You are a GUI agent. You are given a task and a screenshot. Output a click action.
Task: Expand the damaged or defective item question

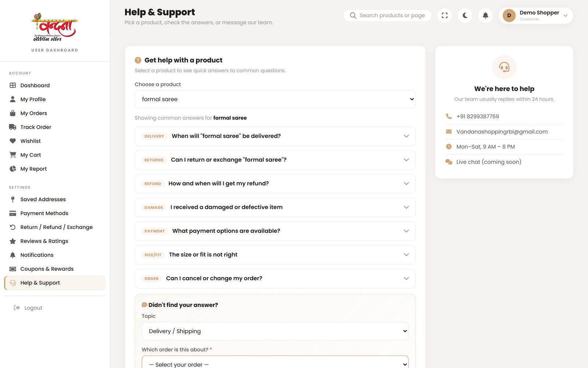(275, 208)
